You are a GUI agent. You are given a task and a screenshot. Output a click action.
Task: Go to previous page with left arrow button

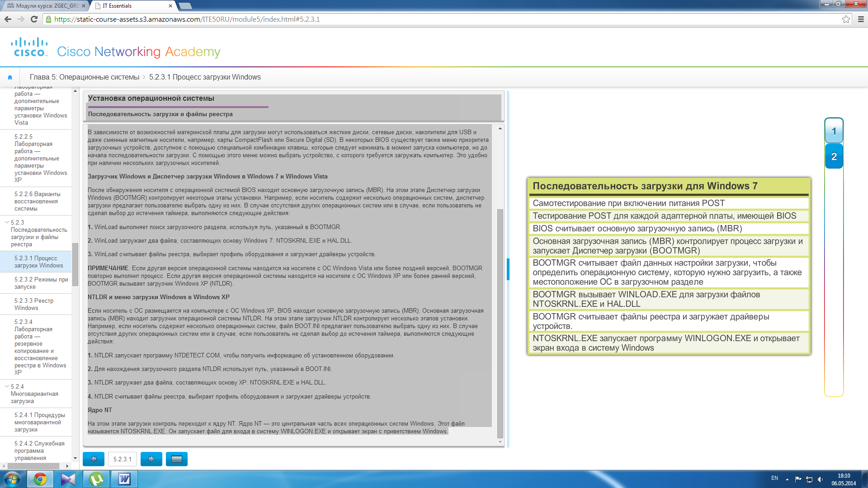pyautogui.click(x=94, y=459)
